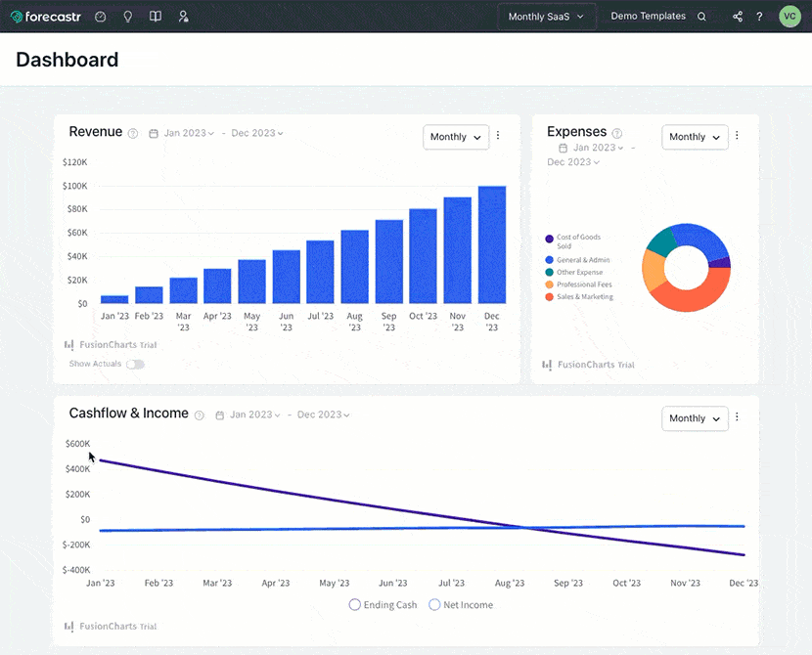This screenshot has width=812, height=655.
Task: Change the Revenue end date Dec 2023
Action: pyautogui.click(x=257, y=133)
